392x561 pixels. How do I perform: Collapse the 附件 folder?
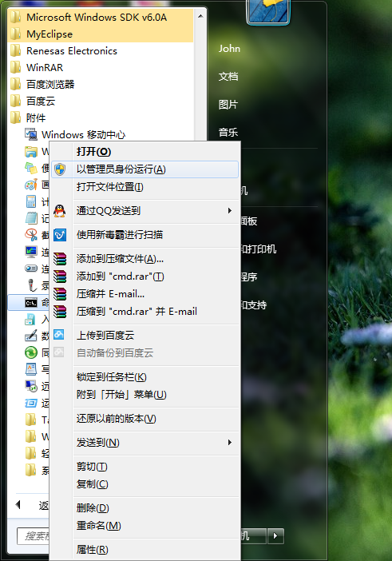101,118
